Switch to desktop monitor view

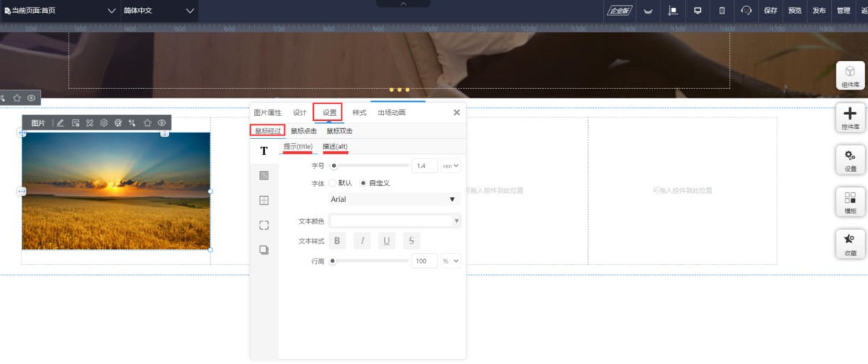coord(698,10)
